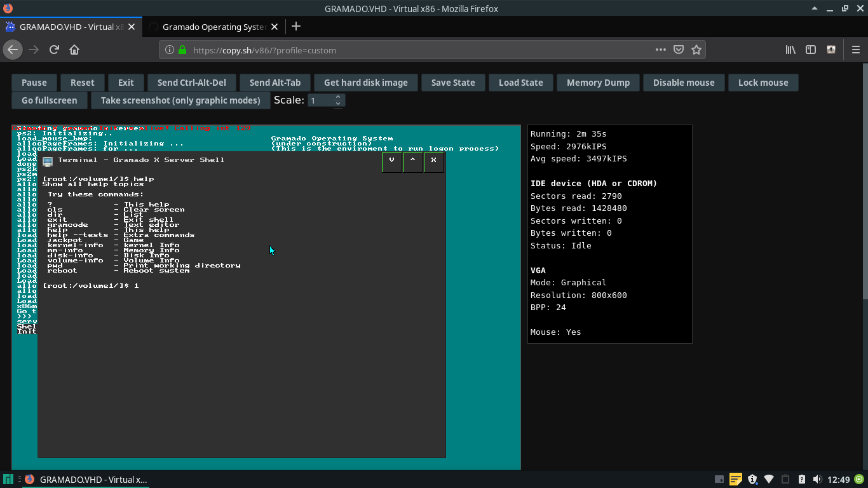868x488 pixels.
Task: Click the network icon in the tray
Action: pyautogui.click(x=769, y=480)
